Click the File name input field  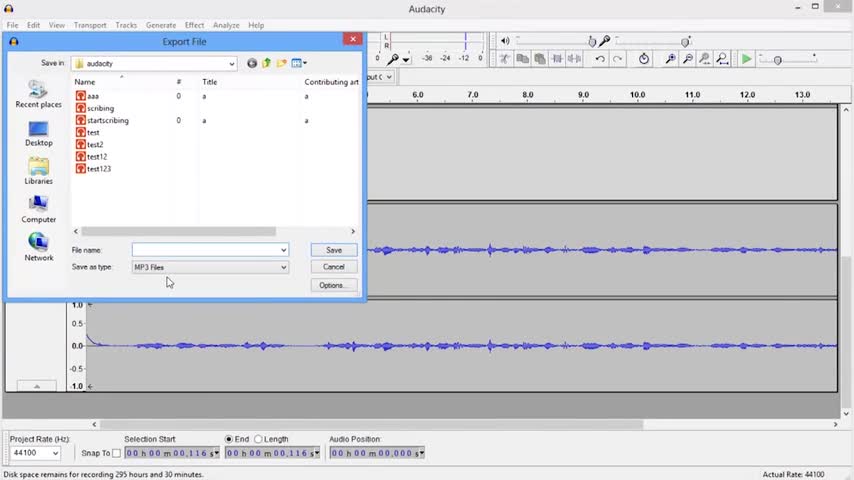pos(210,250)
